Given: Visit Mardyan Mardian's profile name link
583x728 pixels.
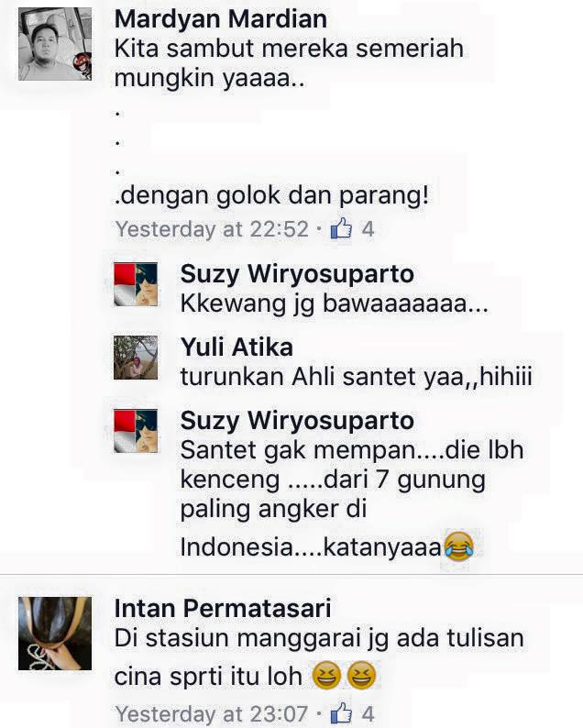Looking at the screenshot, I should coord(221,19).
